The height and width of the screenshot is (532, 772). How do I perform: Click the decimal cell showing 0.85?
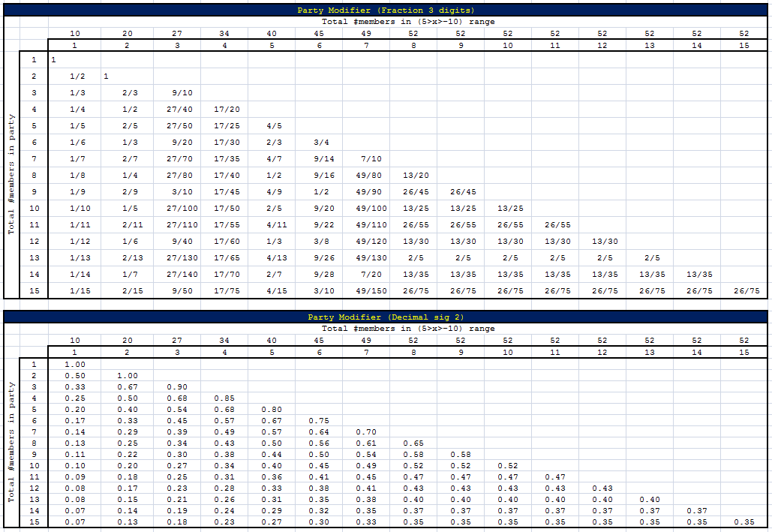(x=224, y=398)
